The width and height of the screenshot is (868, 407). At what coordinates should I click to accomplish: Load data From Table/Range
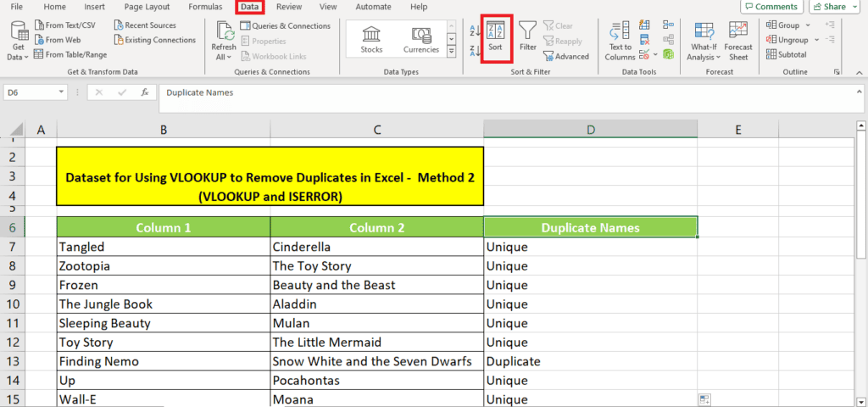coord(70,54)
